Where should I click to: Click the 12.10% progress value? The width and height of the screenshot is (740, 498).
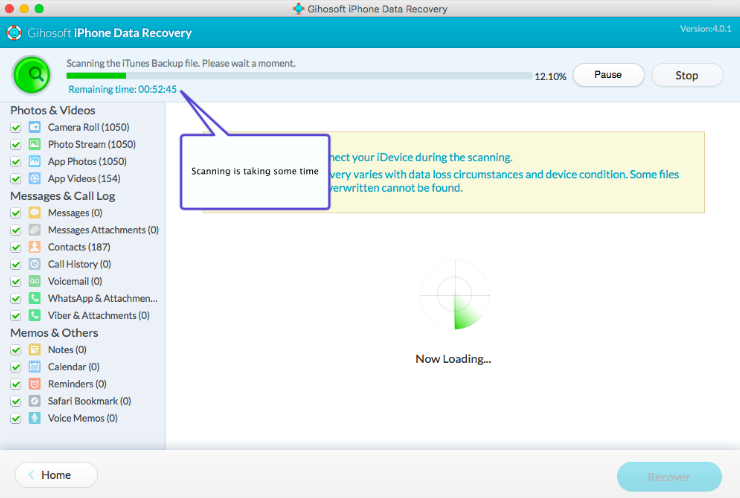[550, 76]
